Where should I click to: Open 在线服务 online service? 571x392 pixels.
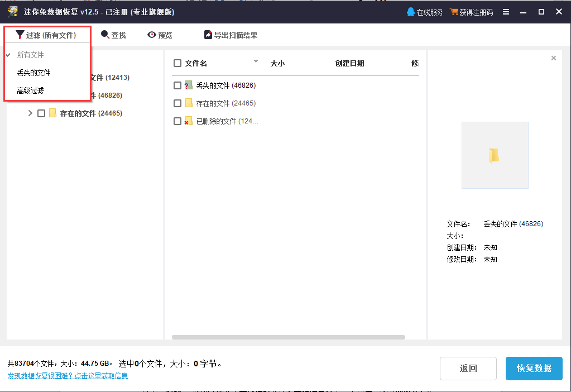click(425, 12)
